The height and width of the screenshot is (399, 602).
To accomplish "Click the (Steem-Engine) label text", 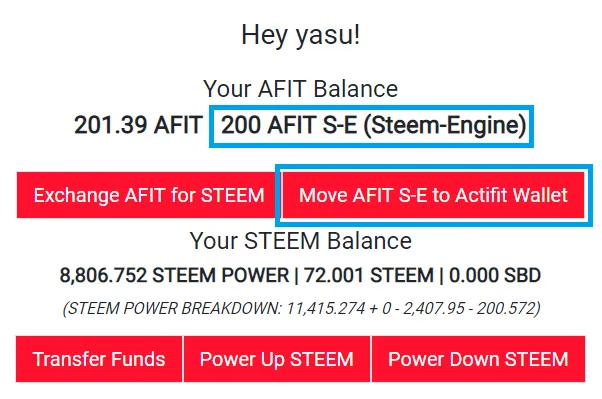I will (445, 126).
